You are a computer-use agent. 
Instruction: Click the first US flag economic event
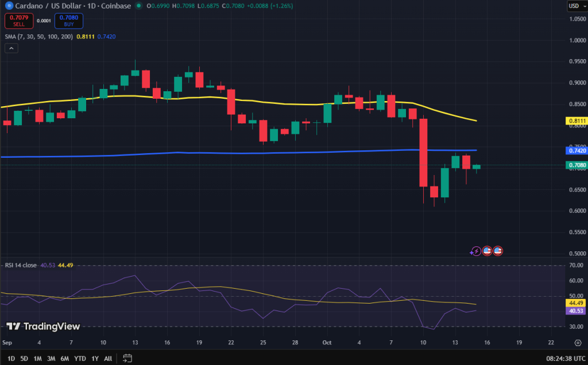click(487, 251)
